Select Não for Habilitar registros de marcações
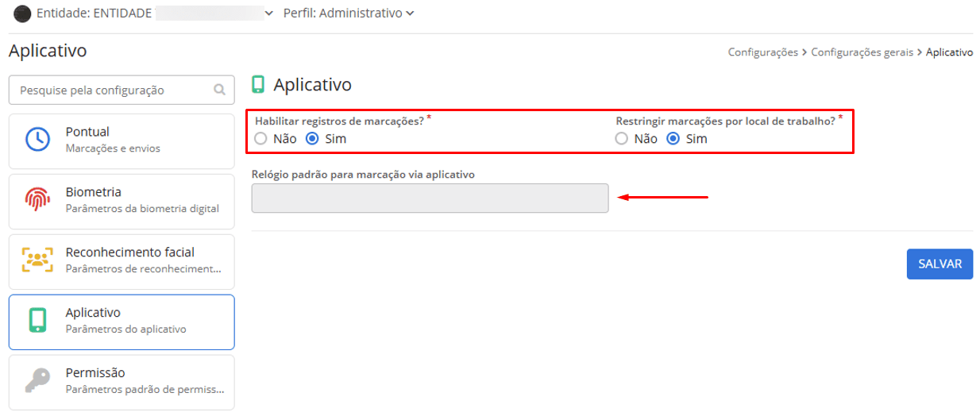Viewport: 980px width, 420px height. pos(261,138)
